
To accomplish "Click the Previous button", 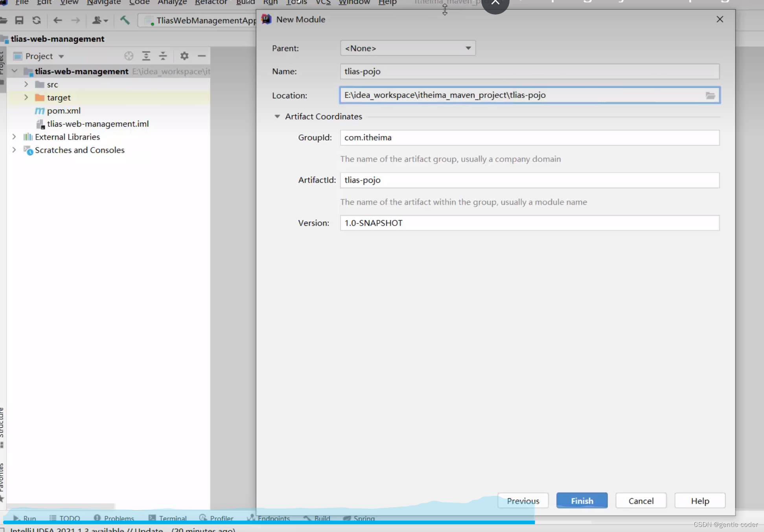I will 523,501.
